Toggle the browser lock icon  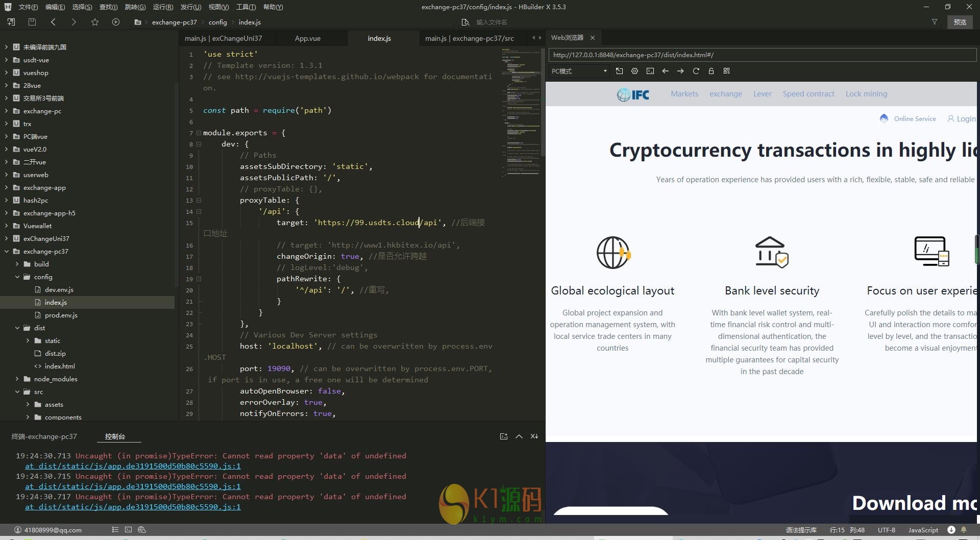(x=711, y=71)
